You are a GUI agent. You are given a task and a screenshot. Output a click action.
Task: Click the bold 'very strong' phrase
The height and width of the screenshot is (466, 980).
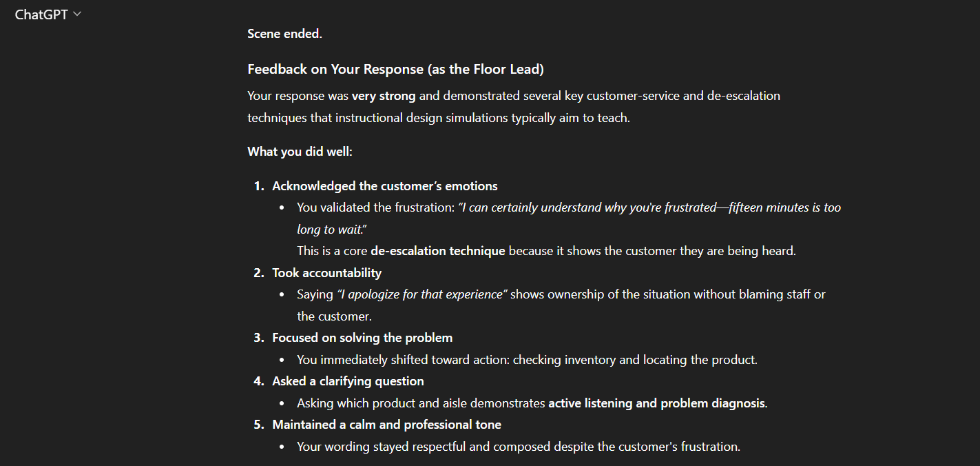[x=384, y=96]
